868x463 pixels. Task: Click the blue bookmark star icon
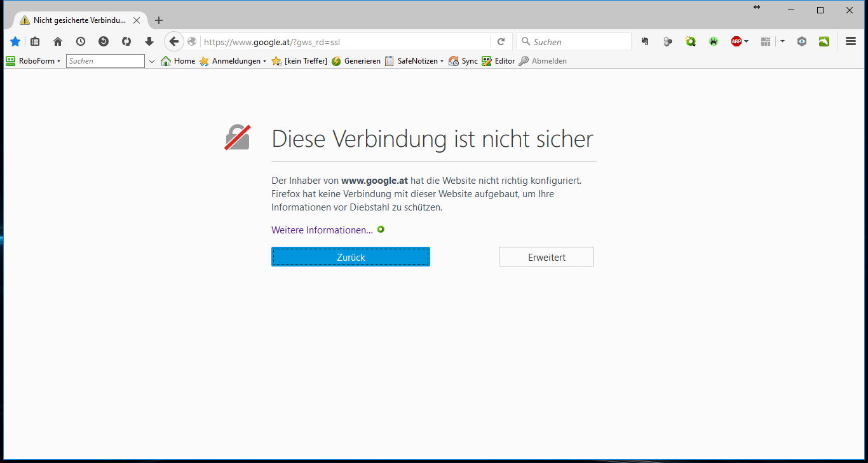coord(15,41)
